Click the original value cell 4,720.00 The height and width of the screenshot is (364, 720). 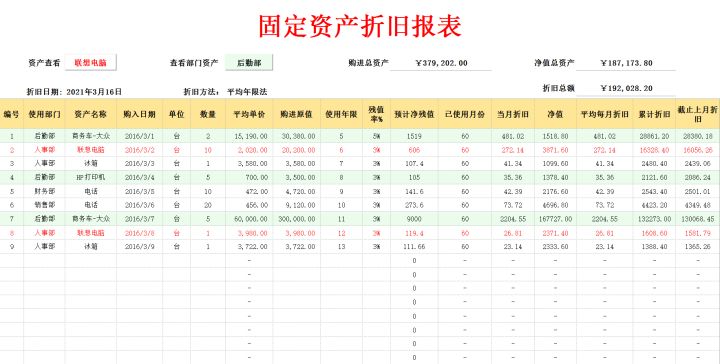pyautogui.click(x=297, y=191)
